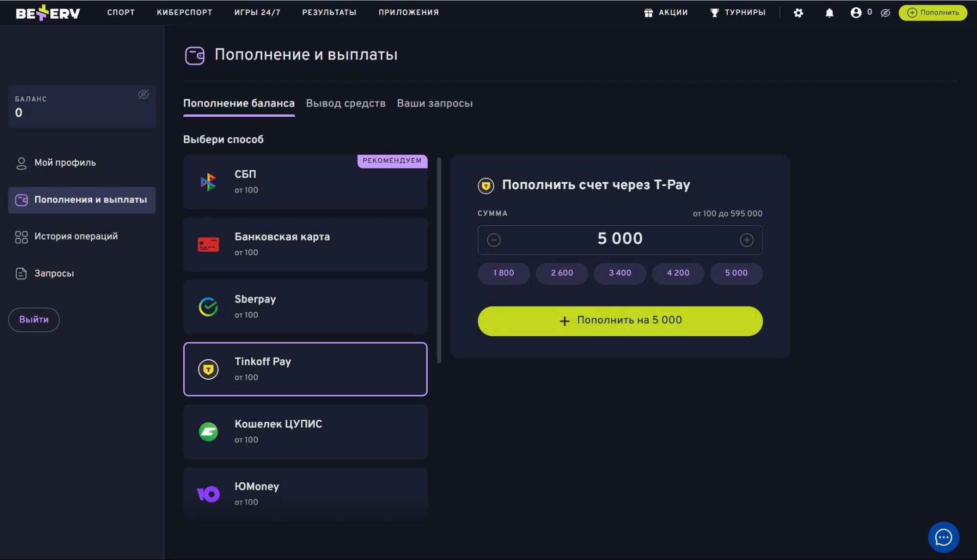The height and width of the screenshot is (560, 977).
Task: Select the Кошелек ЦУПИС wallet icon
Action: pyautogui.click(x=208, y=431)
